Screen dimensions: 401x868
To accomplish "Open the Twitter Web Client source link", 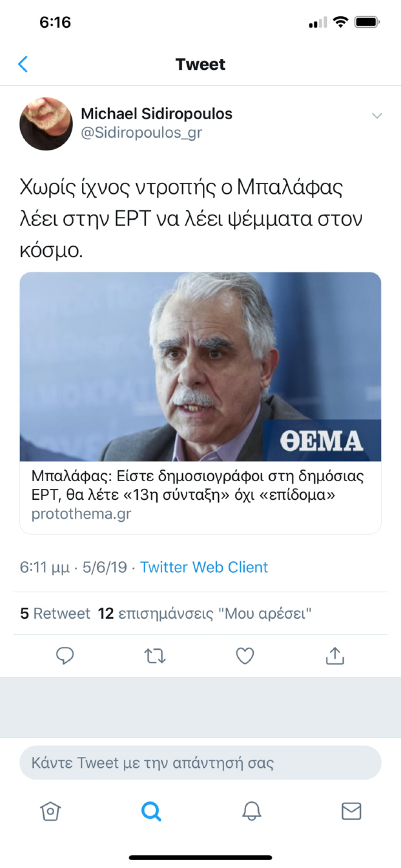I will pyautogui.click(x=204, y=567).
